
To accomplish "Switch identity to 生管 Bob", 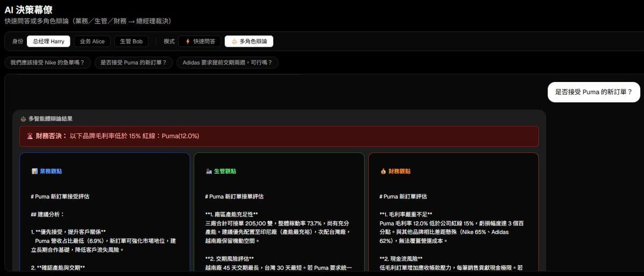I will pos(131,41).
